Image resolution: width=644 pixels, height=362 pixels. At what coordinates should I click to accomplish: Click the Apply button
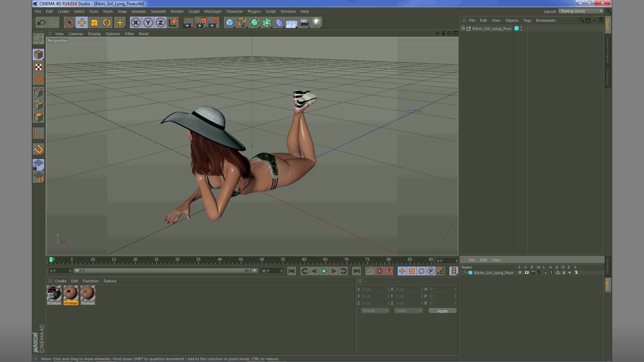point(442,311)
